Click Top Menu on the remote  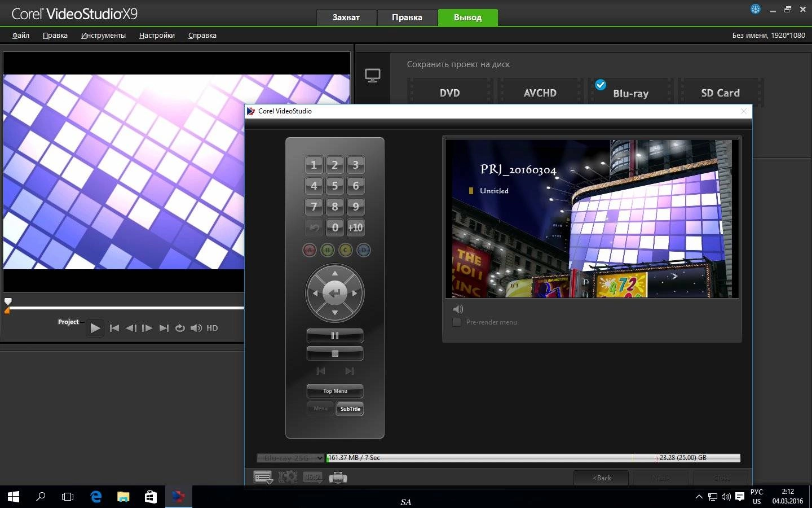[x=335, y=391]
